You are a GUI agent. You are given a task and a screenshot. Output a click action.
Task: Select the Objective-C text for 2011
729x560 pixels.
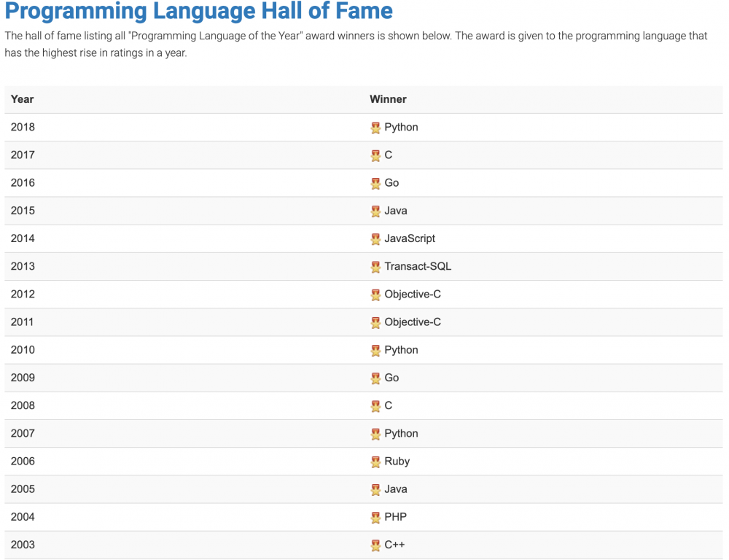[413, 323]
